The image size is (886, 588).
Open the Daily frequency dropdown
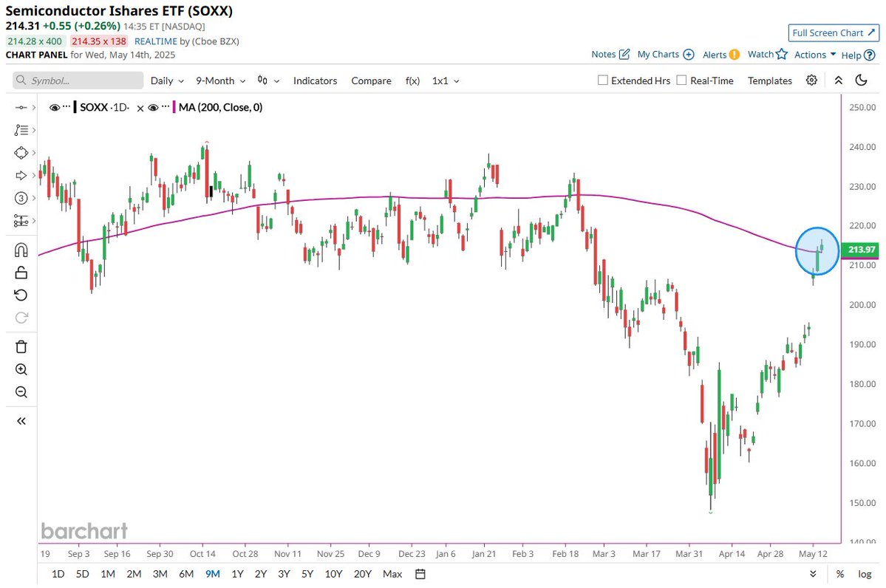[167, 81]
